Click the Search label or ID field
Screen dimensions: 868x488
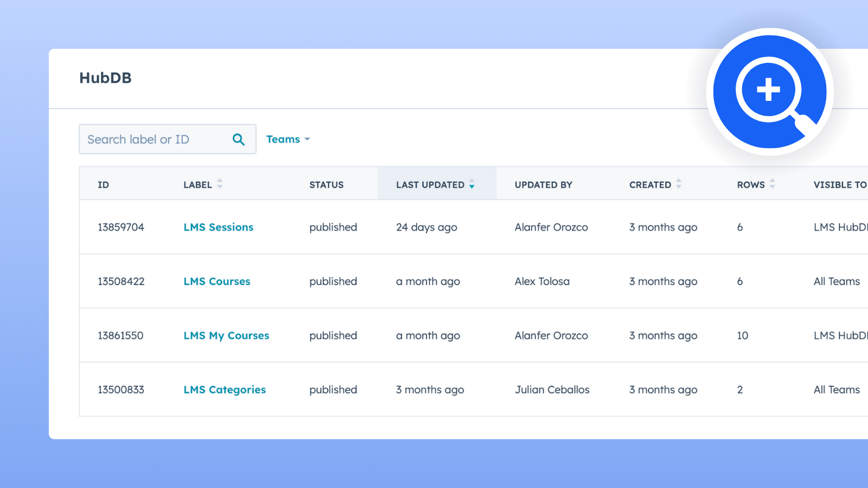pos(155,139)
